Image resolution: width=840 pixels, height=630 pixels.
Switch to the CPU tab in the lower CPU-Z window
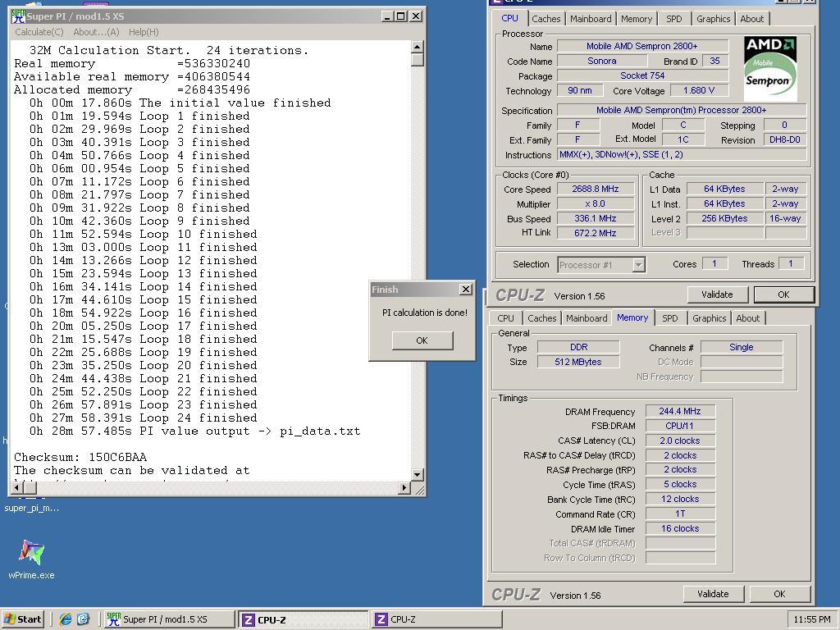tap(505, 318)
